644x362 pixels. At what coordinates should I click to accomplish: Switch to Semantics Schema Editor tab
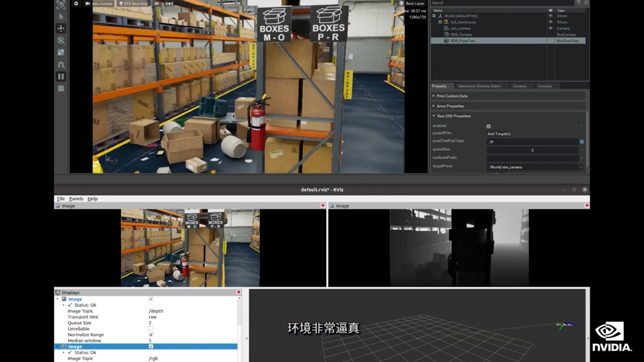479,86
